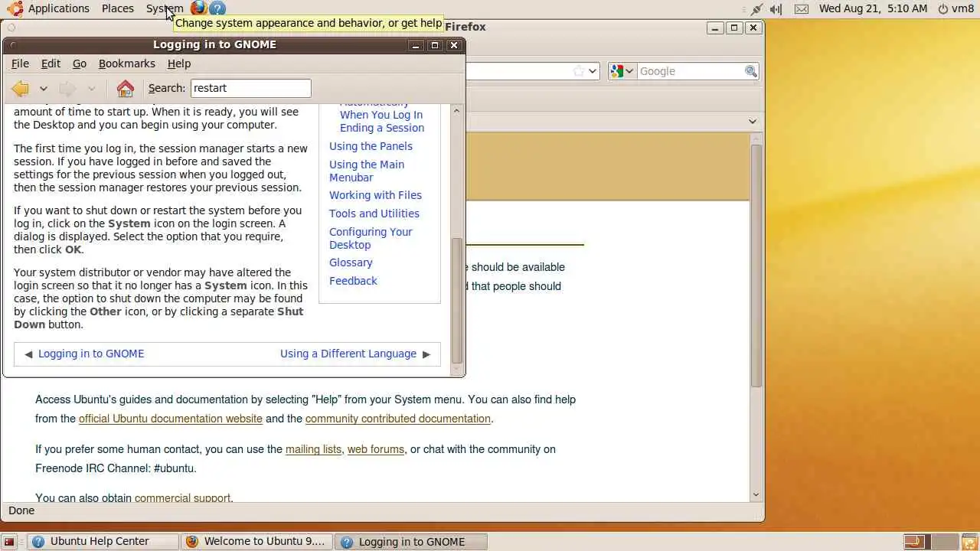Open Back history dropdown arrow
Viewport: 980px width, 551px height.
pos(44,89)
